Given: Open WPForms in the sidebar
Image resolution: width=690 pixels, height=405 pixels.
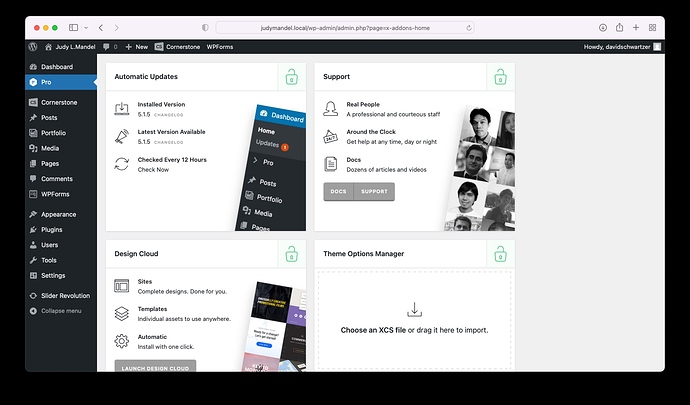Looking at the screenshot, I should pos(61,194).
